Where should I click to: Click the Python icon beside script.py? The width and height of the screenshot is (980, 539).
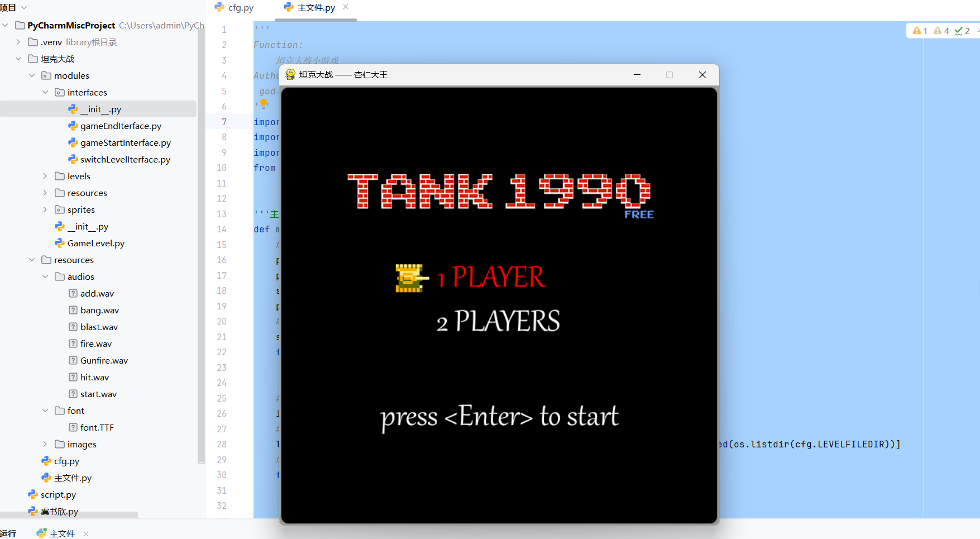point(33,494)
